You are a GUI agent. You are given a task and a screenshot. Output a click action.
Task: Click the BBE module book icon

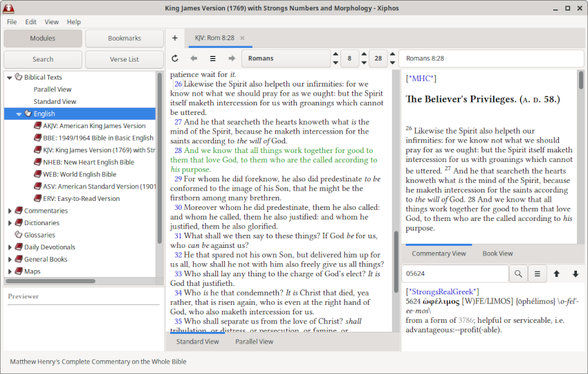coord(37,138)
